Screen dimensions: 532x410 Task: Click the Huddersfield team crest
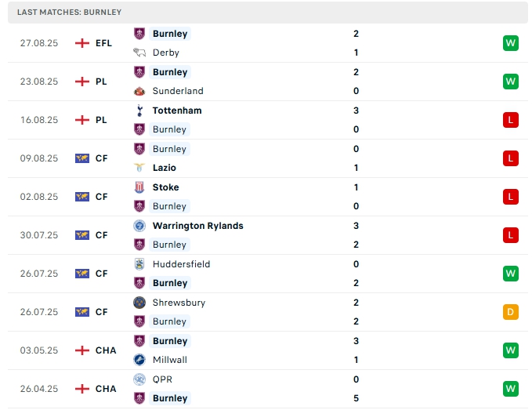click(x=139, y=264)
